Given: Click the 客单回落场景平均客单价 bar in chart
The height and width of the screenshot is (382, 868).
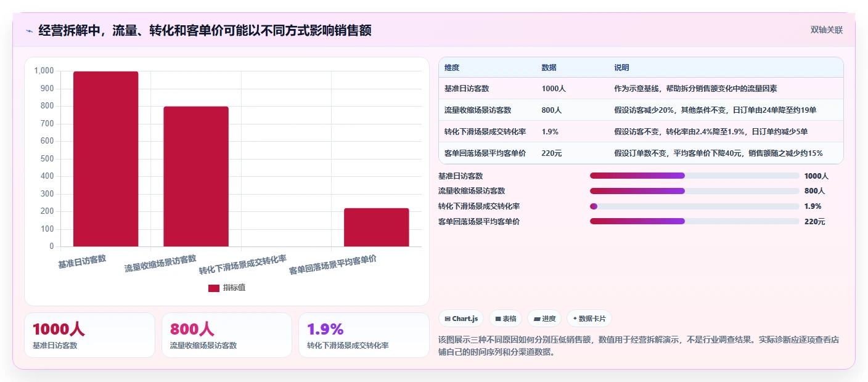Looking at the screenshot, I should (x=376, y=227).
